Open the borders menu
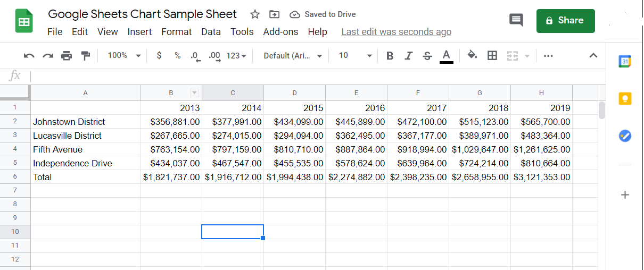 pyautogui.click(x=492, y=55)
